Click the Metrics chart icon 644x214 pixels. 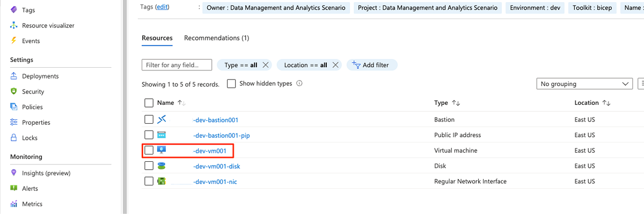pos(14,204)
